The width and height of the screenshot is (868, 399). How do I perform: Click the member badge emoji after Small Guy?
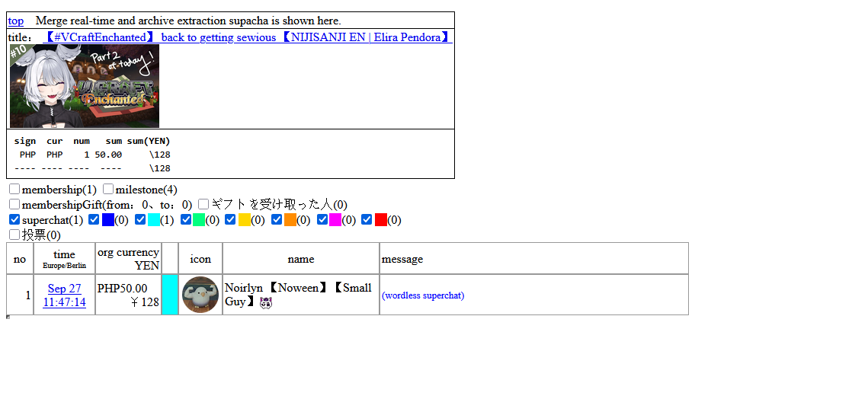(x=266, y=303)
